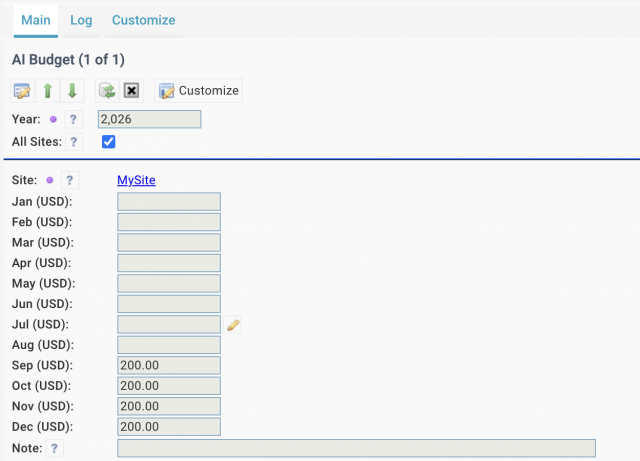Open the Customize tab
640x461 pixels.
point(144,20)
